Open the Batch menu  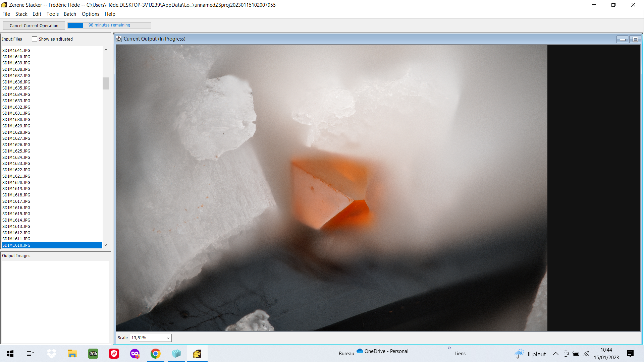point(70,14)
